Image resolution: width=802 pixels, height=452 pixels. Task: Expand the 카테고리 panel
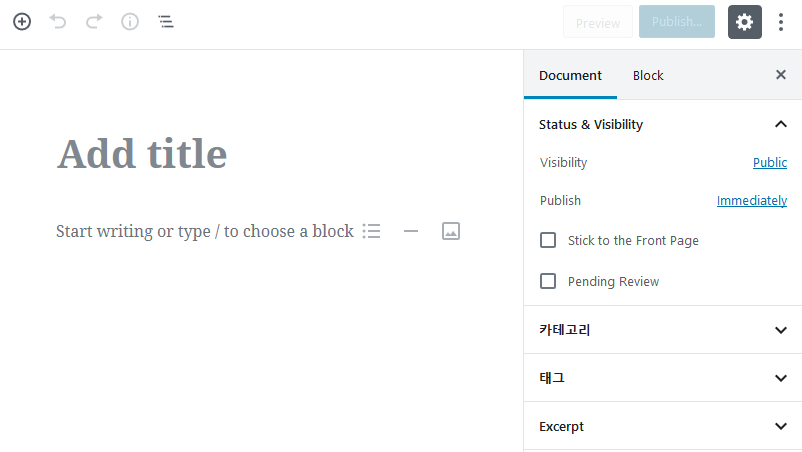click(x=781, y=329)
